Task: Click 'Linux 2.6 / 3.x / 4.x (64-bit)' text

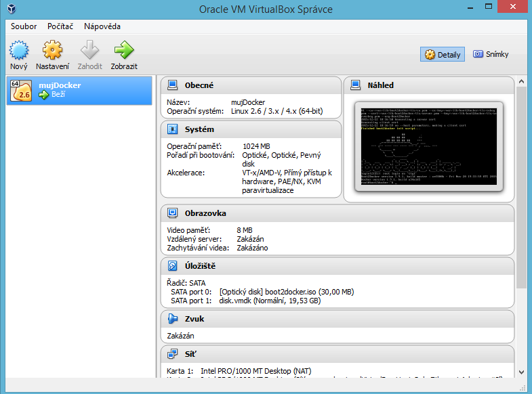Action: [277, 111]
